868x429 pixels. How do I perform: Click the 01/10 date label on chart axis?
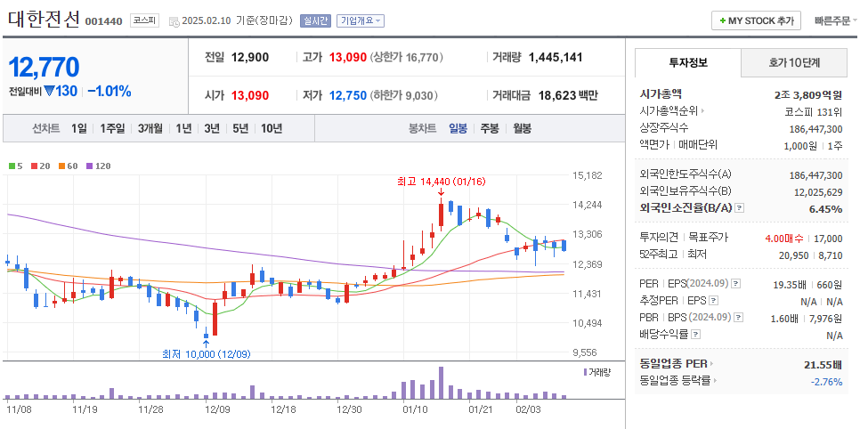[415, 409]
